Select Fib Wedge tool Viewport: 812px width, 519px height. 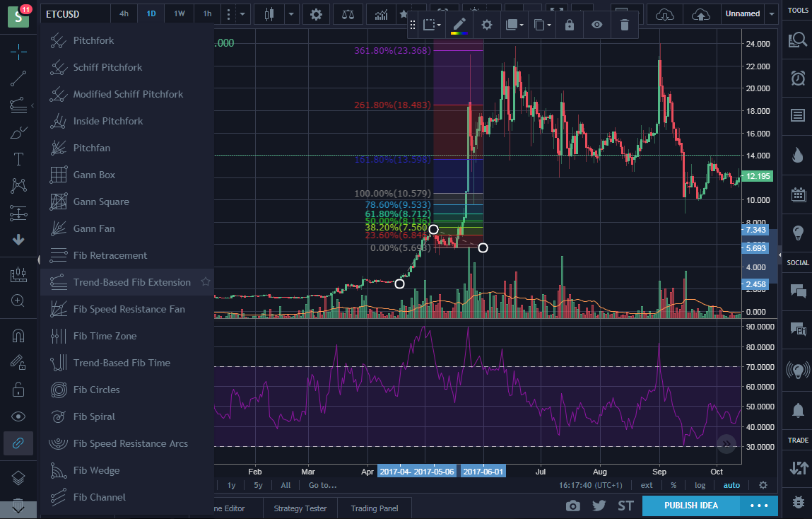coord(127,471)
